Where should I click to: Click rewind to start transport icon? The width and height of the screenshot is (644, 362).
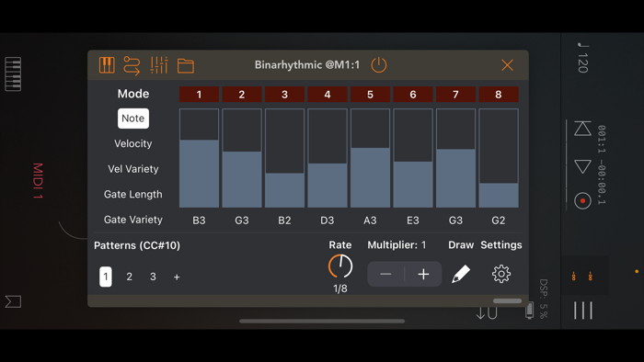click(582, 129)
